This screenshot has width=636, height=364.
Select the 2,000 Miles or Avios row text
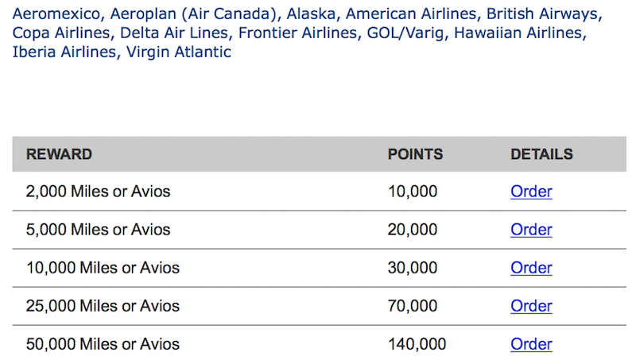tap(98, 192)
